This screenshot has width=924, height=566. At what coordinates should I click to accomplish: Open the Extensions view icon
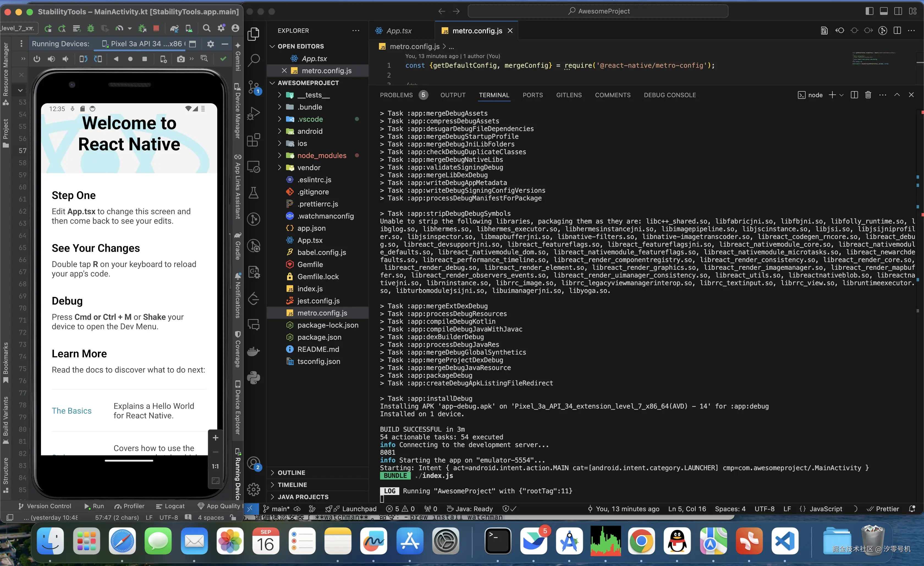[254, 140]
